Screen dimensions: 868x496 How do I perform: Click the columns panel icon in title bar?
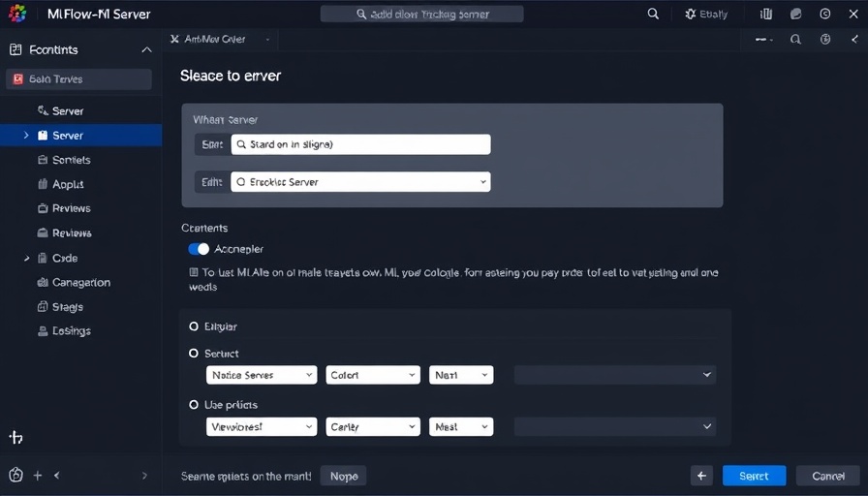pos(766,14)
